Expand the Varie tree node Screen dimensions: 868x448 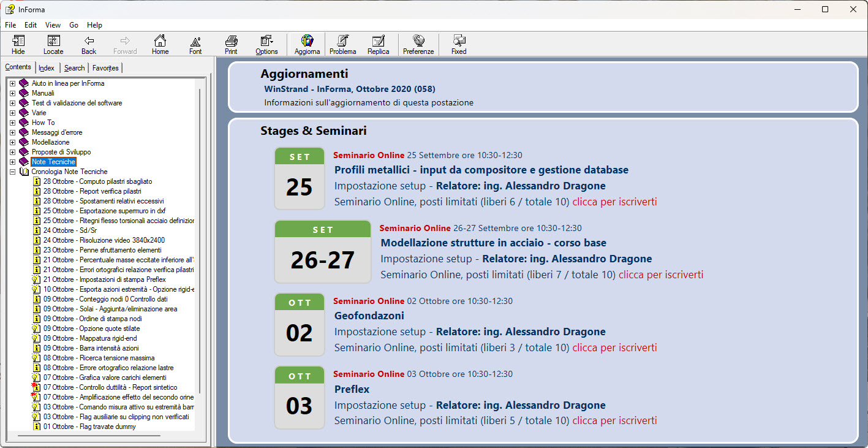point(12,113)
